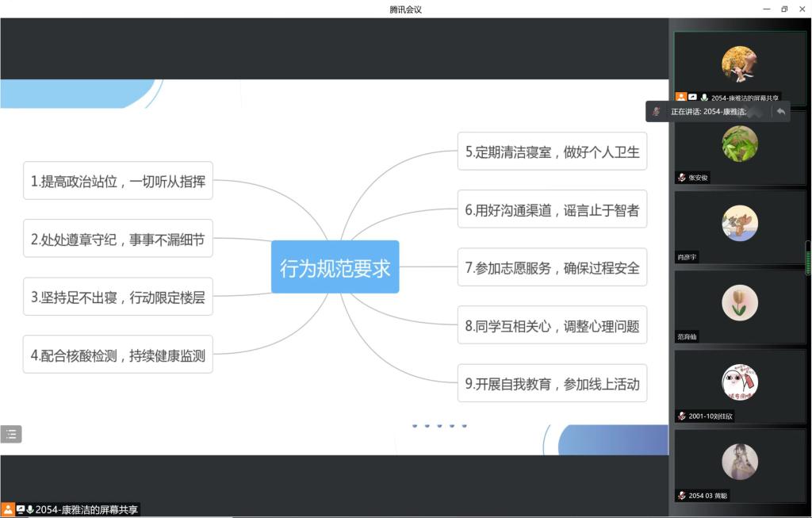Click the muted microphone icon beside 张安俊
Screen dimensions: 812x518
[x=681, y=178]
